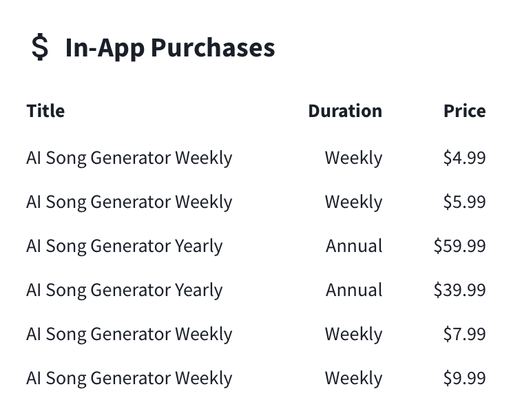Select the Duration column header

tap(345, 111)
